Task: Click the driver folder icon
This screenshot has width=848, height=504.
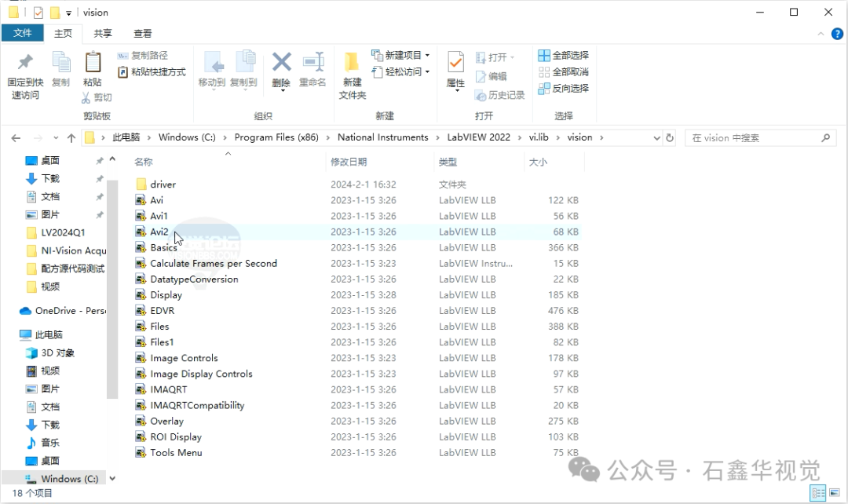Action: pos(141,184)
